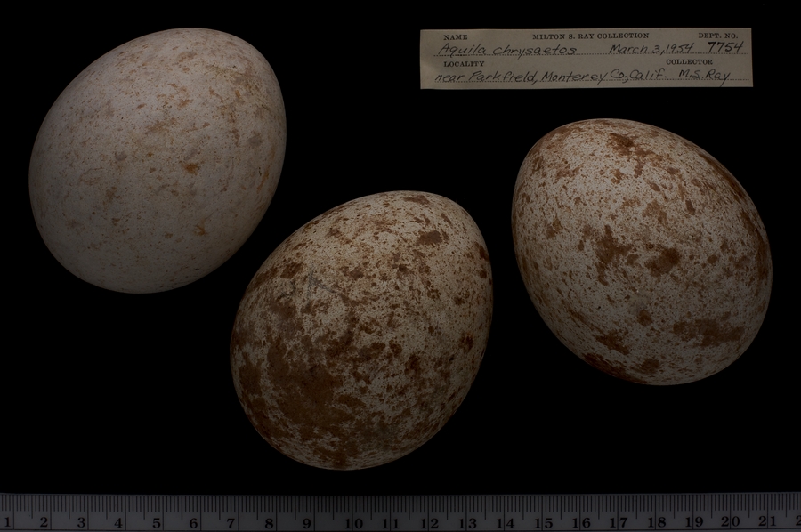Select the 8 mark on the ruler
801x532 pixels.
tap(270, 522)
